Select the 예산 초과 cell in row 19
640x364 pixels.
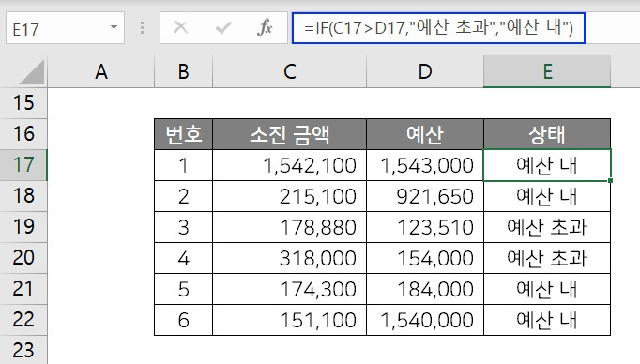click(x=547, y=227)
